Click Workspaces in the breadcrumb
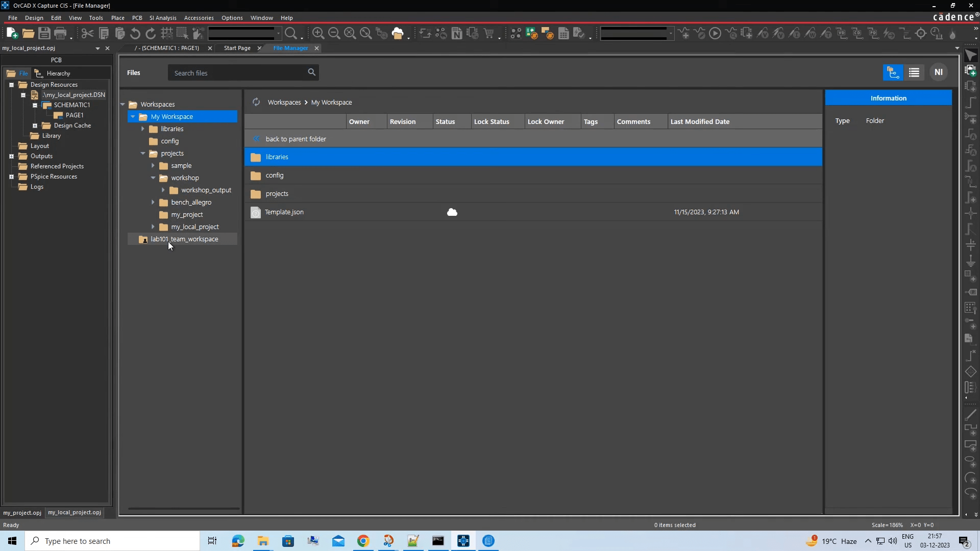This screenshot has width=980, height=551. coord(284,102)
